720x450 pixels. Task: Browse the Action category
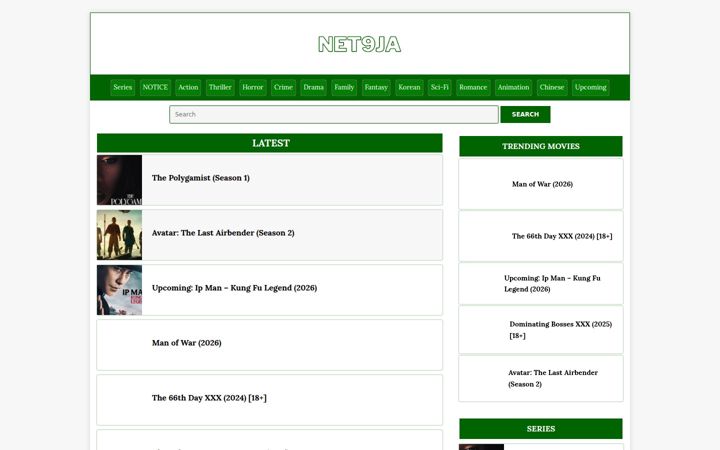tap(188, 87)
